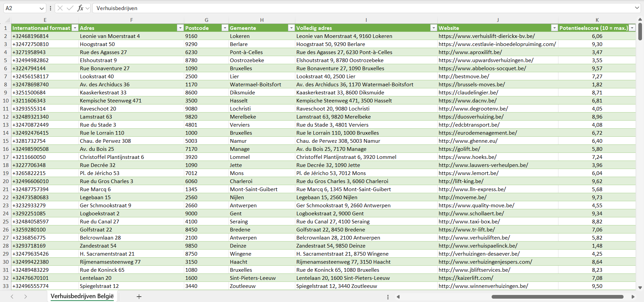This screenshot has height=302, width=644.
Task: Click the horizontal scroll right arrow
Action: coord(633,297)
